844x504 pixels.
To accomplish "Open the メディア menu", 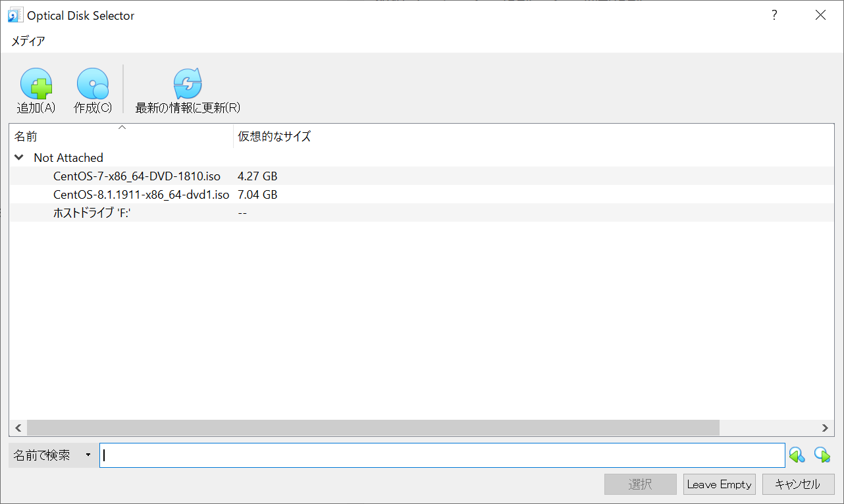I will click(x=28, y=41).
